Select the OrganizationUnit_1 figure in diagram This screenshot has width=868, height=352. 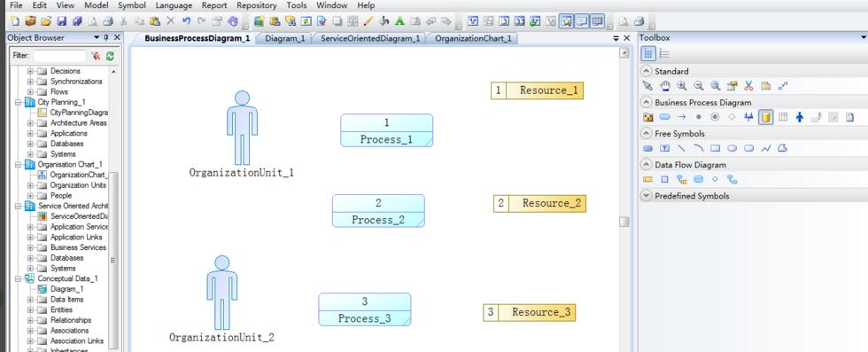242,128
